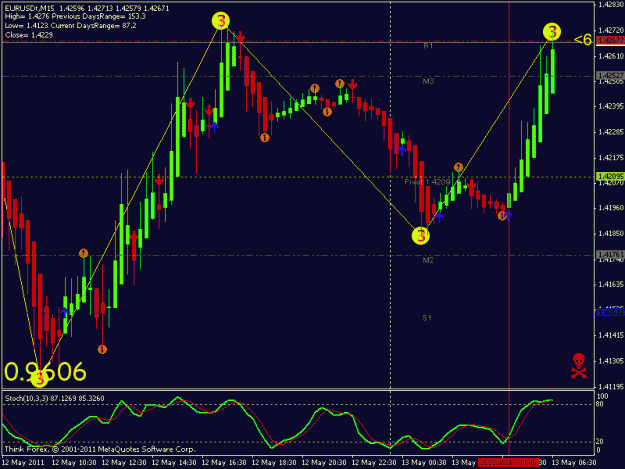Click the High= 1.4276 Previous DaysRange line
Image resolution: width=625 pixels, height=469 pixels.
[x=75, y=17]
